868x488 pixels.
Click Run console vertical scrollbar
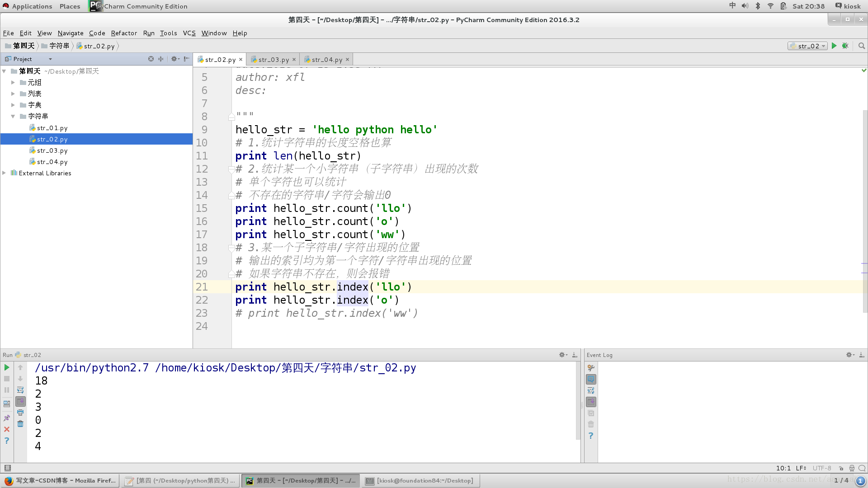point(578,400)
